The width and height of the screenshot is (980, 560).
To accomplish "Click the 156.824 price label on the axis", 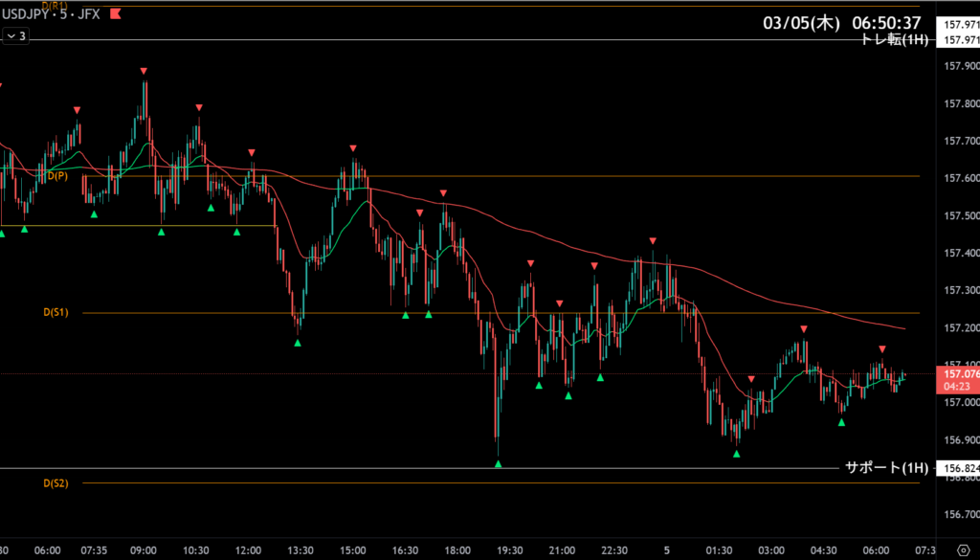I will point(960,469).
